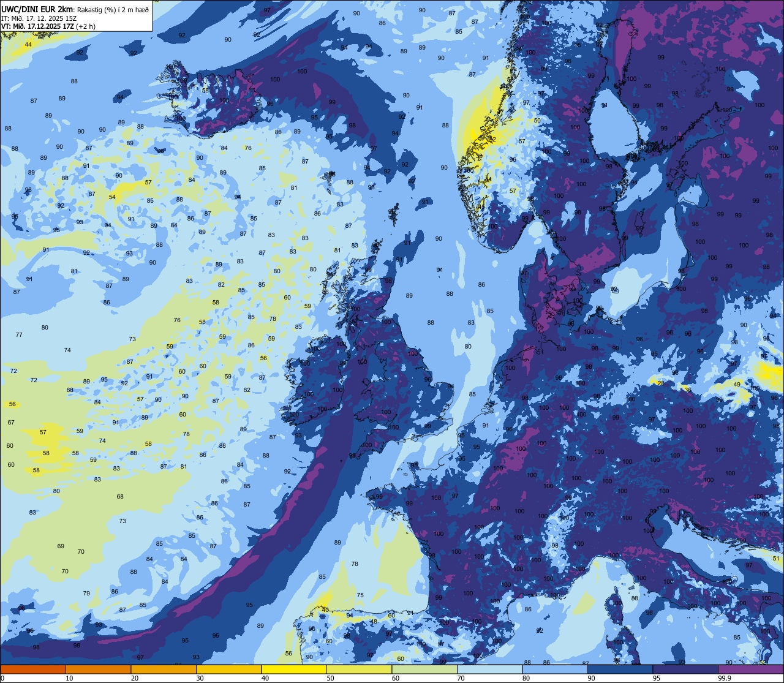Click the light blue legend segment between 80 and 90

pyautogui.click(x=555, y=669)
